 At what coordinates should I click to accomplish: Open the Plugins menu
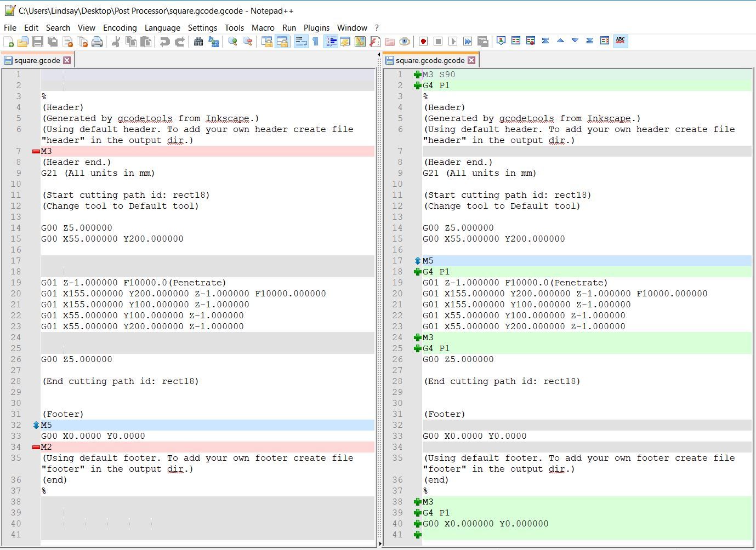(x=316, y=28)
